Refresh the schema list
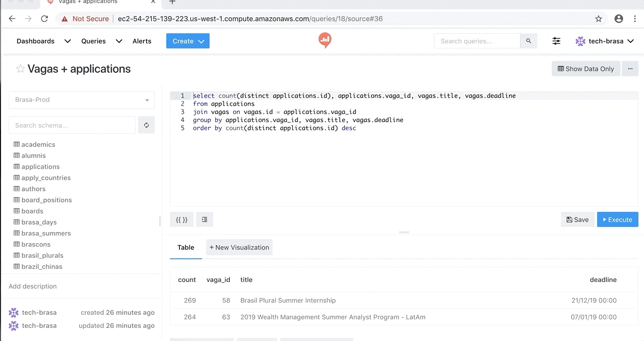This screenshot has width=644, height=341. click(x=146, y=125)
